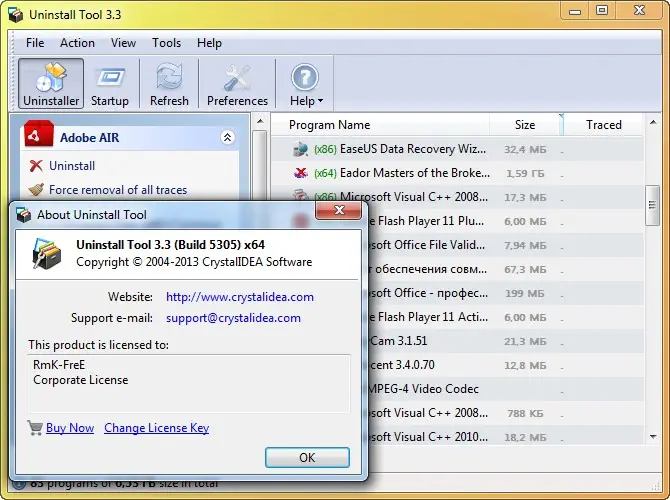Switch to the Startup toolbar view
The image size is (670, 500).
[x=110, y=83]
